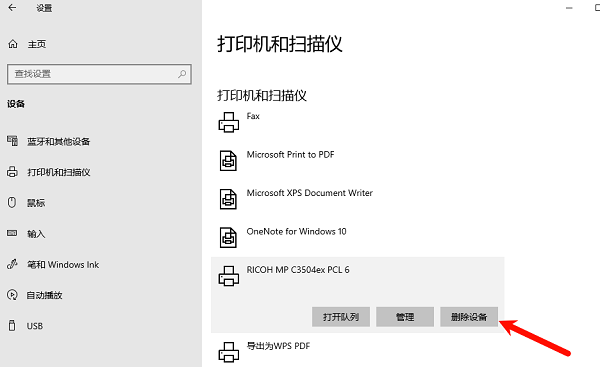Open 打印机和扫描仪 settings page
The image size is (600, 367).
click(x=59, y=172)
